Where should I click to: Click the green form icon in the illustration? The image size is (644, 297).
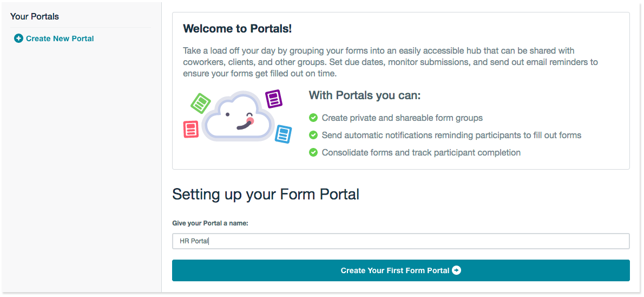click(x=201, y=102)
